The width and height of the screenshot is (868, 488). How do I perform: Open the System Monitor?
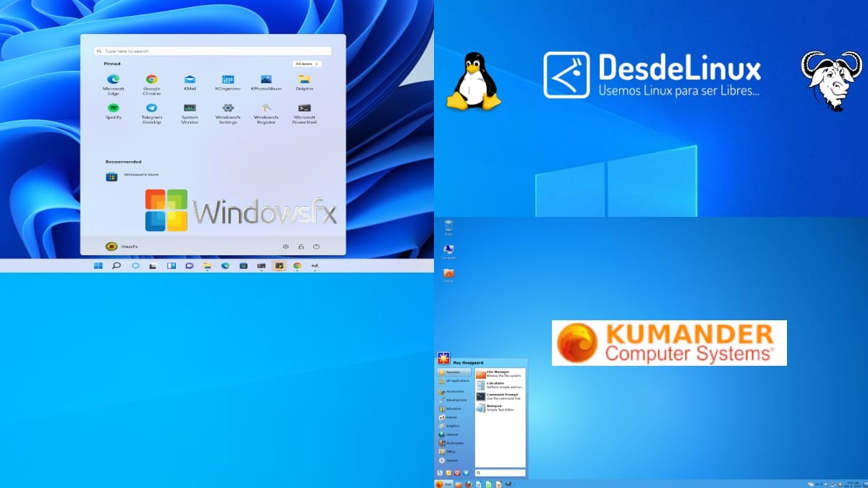pos(188,111)
